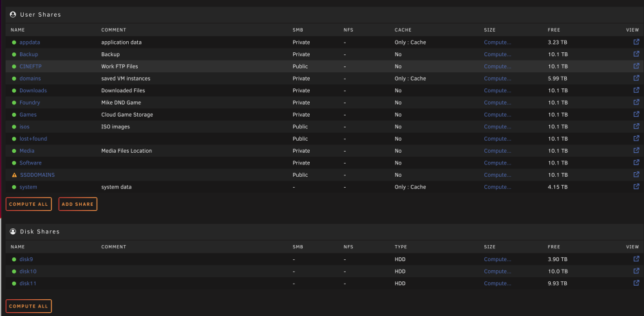
Task: Click the view icon in the SSDDOMAINS row
Action: (636, 175)
